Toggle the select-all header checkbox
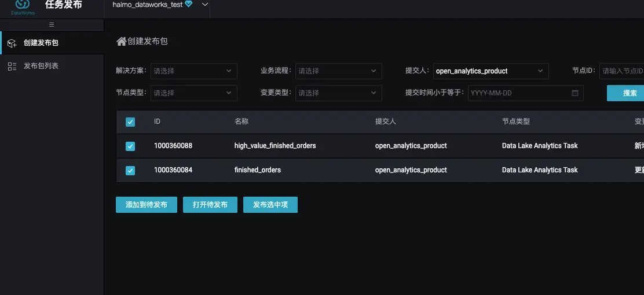644x295 pixels. coord(130,122)
